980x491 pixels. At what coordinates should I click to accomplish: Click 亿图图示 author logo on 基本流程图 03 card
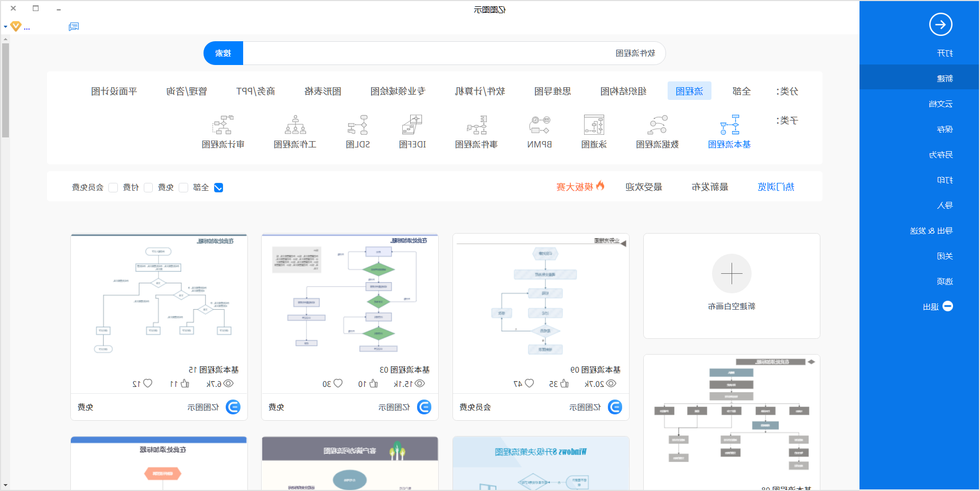coord(424,407)
